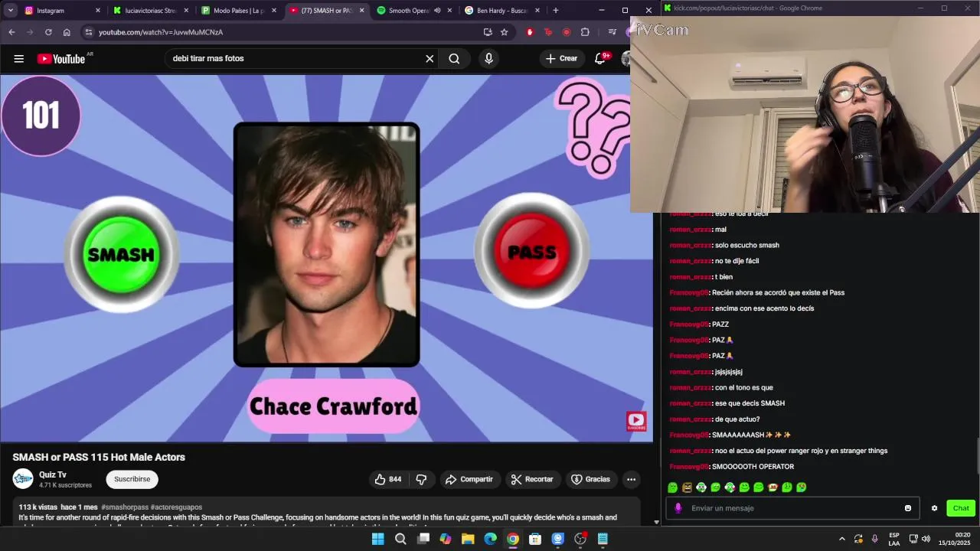Open the #actoresguapos hashtag link
Image resolution: width=980 pixels, height=551 pixels.
176,507
